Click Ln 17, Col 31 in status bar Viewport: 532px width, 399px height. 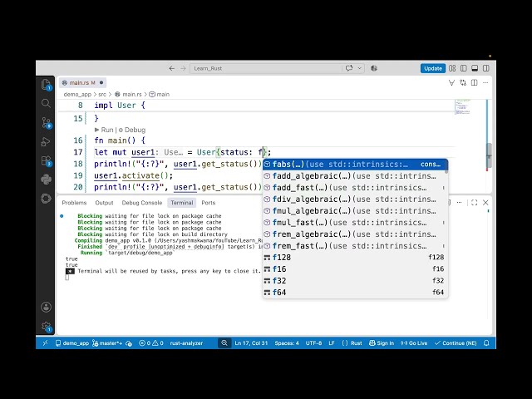251,343
